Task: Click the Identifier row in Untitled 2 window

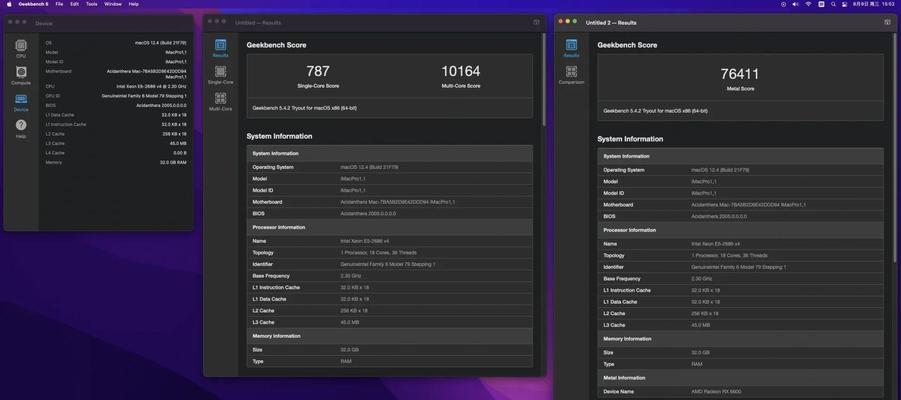Action: (740, 267)
